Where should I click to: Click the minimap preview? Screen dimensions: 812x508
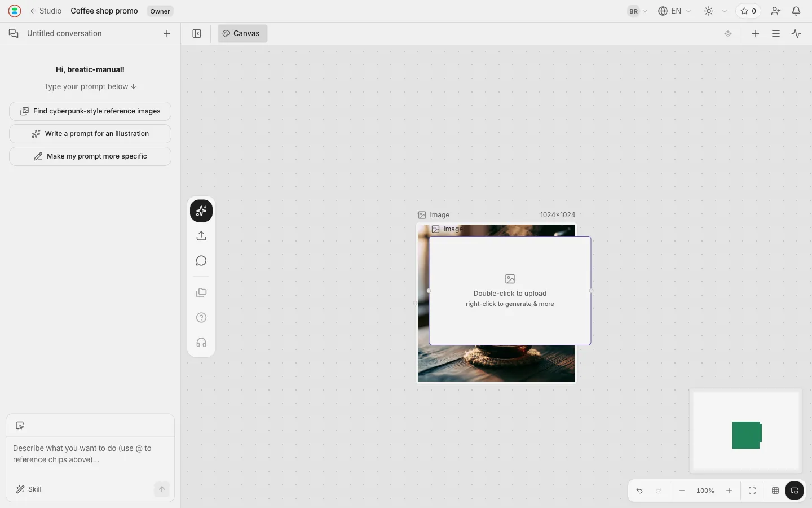[x=746, y=432]
